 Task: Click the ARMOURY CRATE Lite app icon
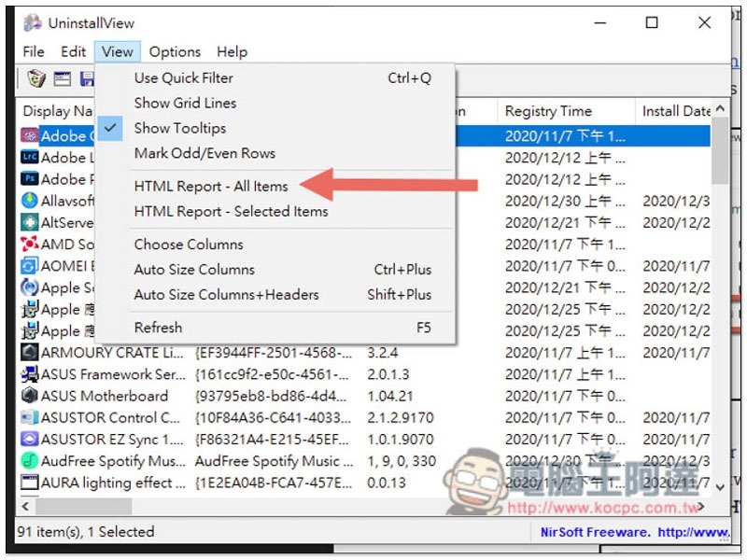30,353
